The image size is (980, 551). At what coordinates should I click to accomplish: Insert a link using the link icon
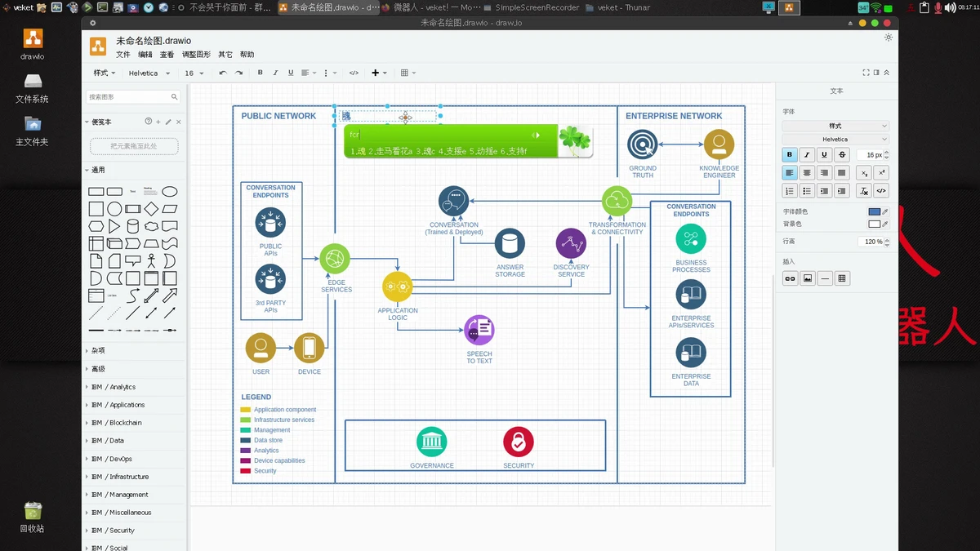pos(790,278)
